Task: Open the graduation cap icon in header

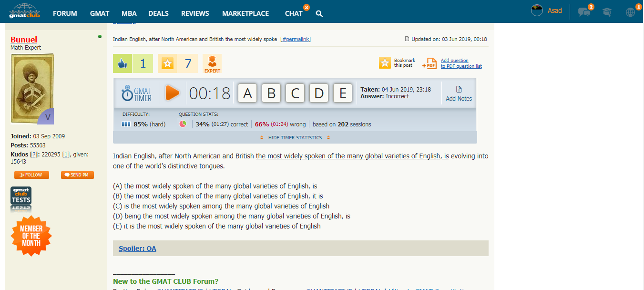Action: click(x=607, y=12)
